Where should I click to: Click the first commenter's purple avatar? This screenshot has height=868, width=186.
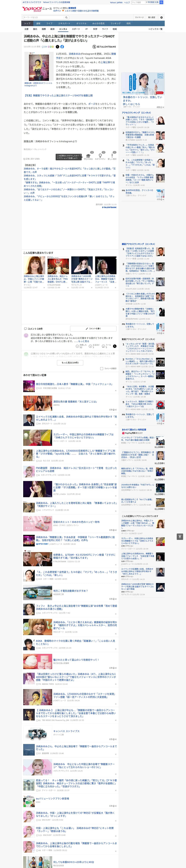(26, 336)
